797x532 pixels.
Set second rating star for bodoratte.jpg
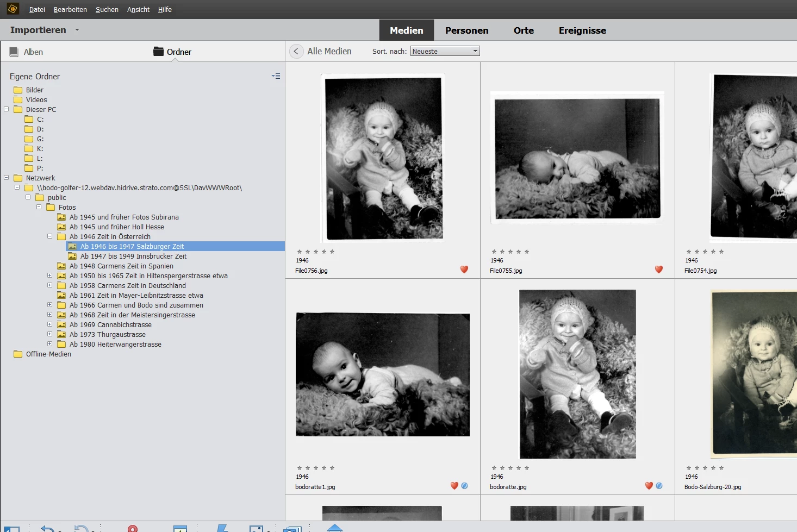(502, 468)
